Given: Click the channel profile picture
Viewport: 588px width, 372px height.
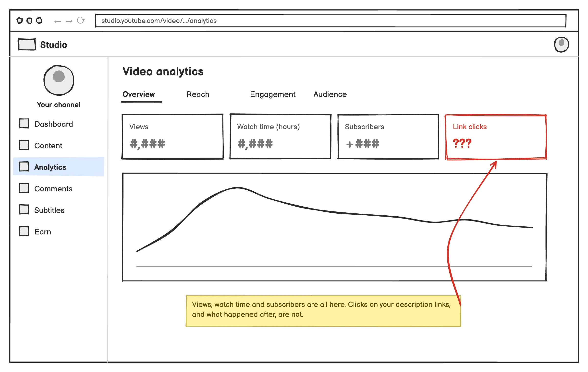Looking at the screenshot, I should (x=59, y=80).
